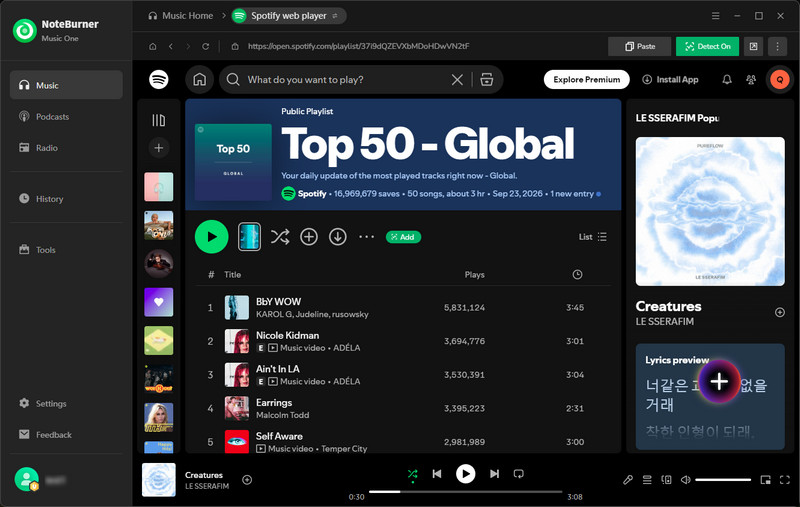Open more options for the playlist
Screen dimensions: 800x507
tap(366, 237)
